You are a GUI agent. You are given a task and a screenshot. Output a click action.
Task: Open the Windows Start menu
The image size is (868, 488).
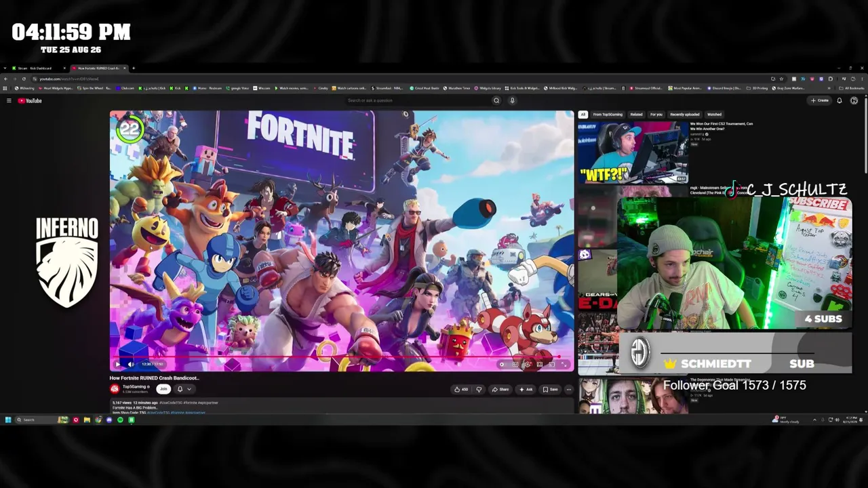click(7, 420)
